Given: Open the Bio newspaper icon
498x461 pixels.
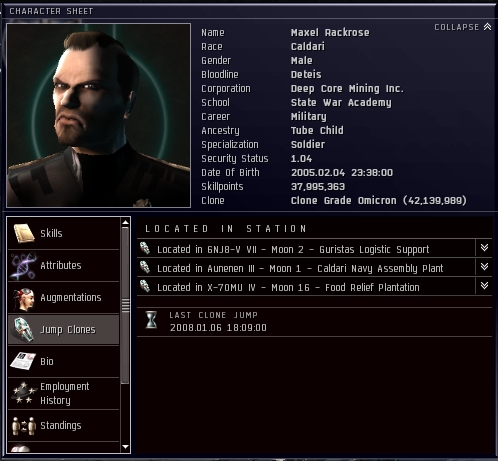Looking at the screenshot, I should [23, 361].
